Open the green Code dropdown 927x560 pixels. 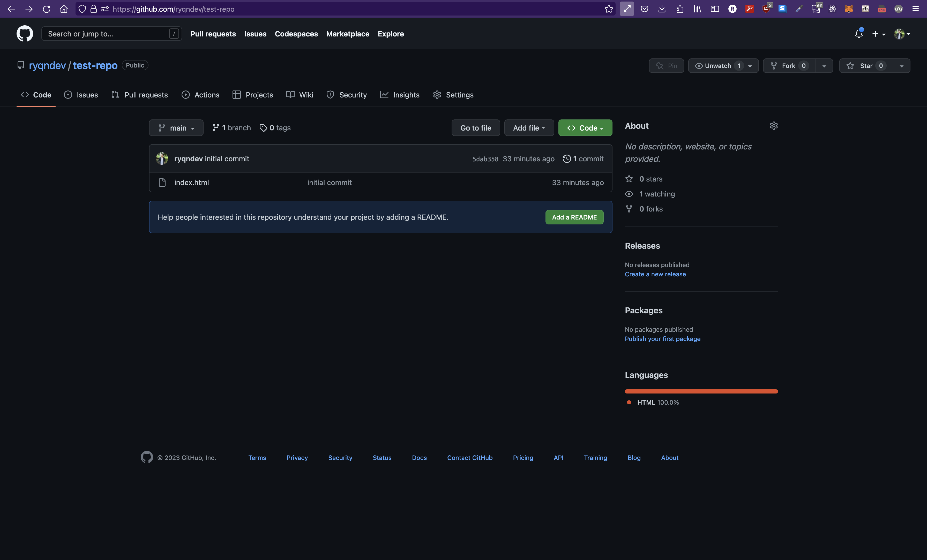(x=585, y=128)
